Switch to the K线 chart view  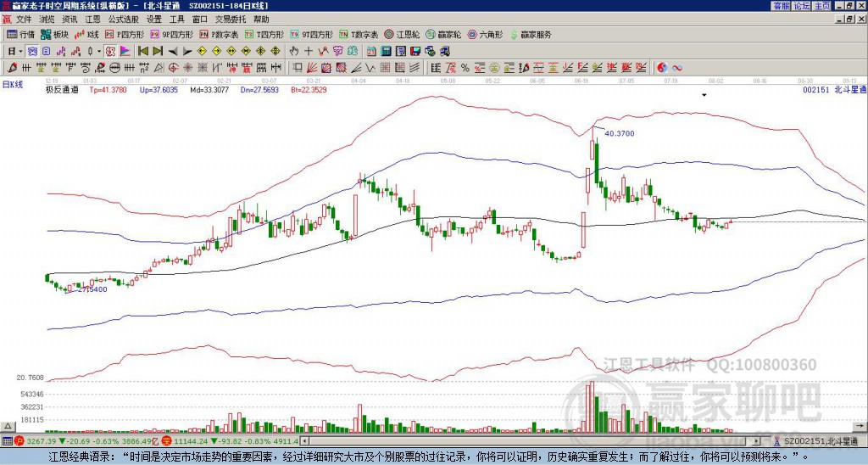tap(86, 34)
